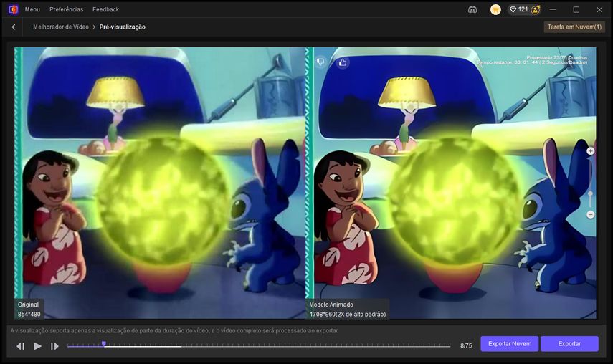
Task: Open the user account avatar
Action: pos(536,9)
